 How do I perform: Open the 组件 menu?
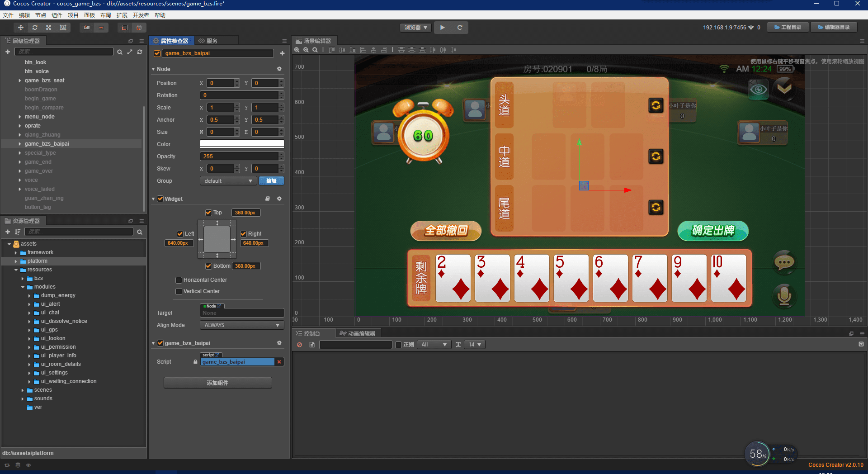tap(57, 15)
